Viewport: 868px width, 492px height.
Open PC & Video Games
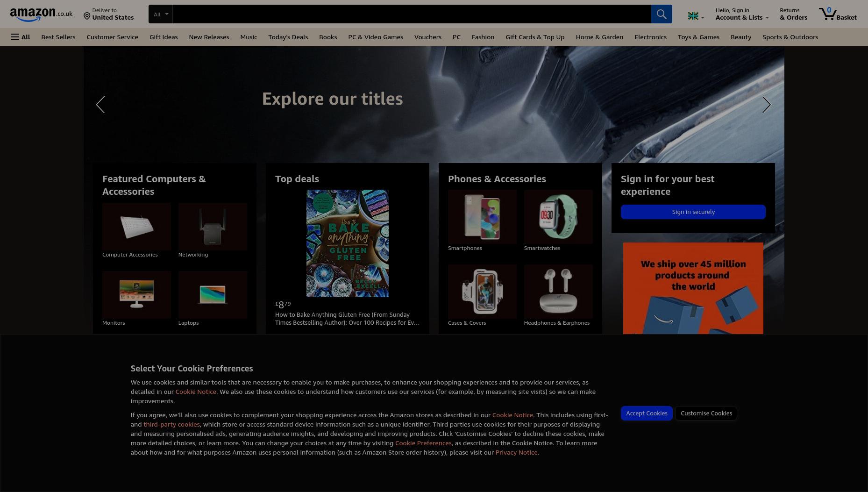click(x=376, y=37)
